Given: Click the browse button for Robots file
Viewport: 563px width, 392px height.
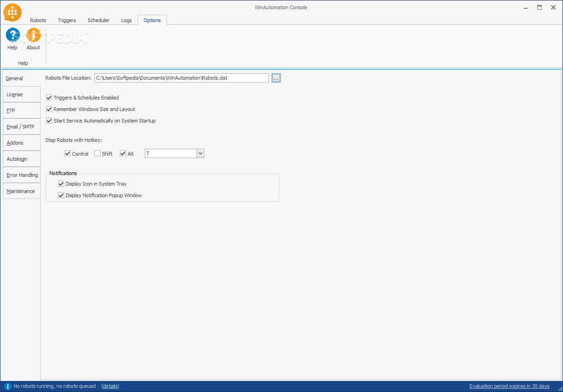Looking at the screenshot, I should pyautogui.click(x=276, y=78).
